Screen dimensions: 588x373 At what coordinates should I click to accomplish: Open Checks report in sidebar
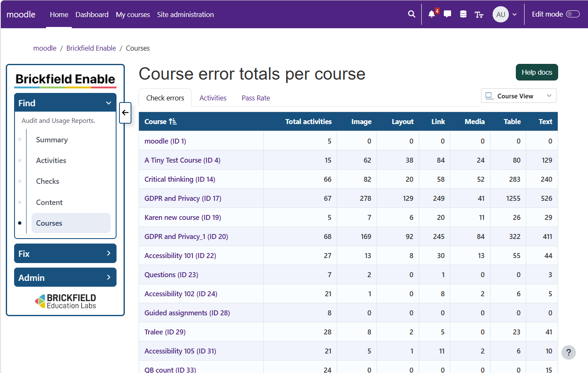pyautogui.click(x=48, y=181)
